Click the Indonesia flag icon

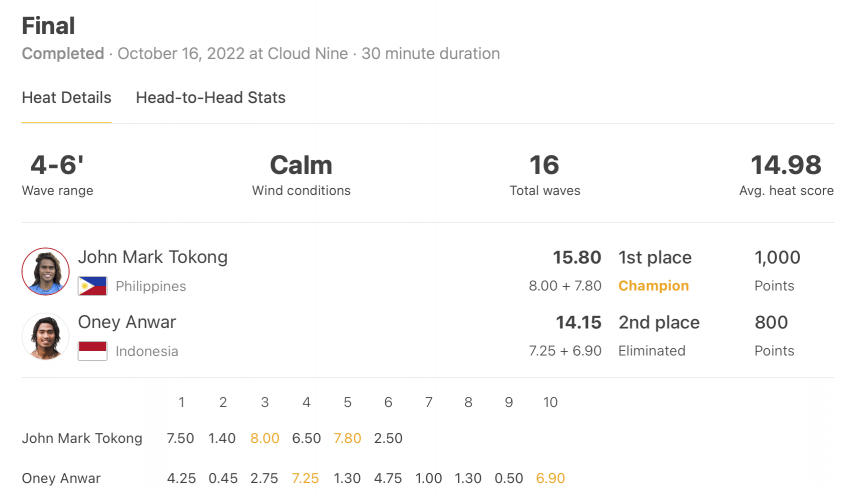point(92,351)
